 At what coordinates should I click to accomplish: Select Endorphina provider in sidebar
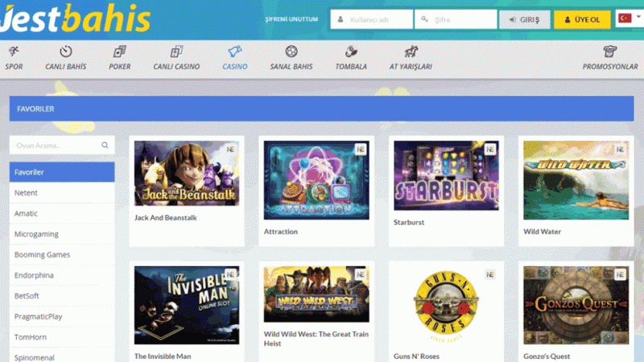click(x=62, y=275)
